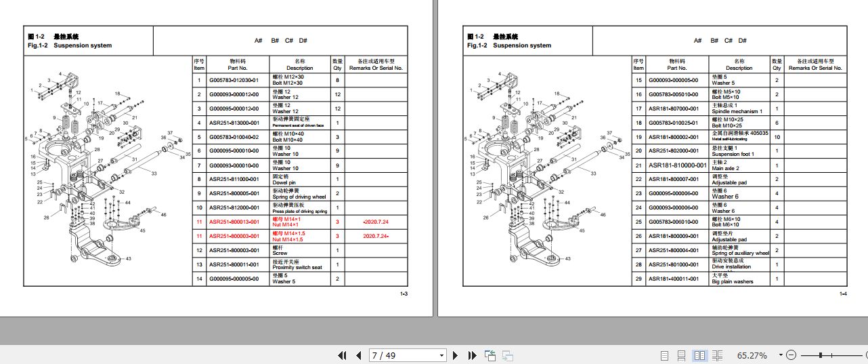
Task: Select 'Spring of driving wheel' text
Action: [x=299, y=197]
